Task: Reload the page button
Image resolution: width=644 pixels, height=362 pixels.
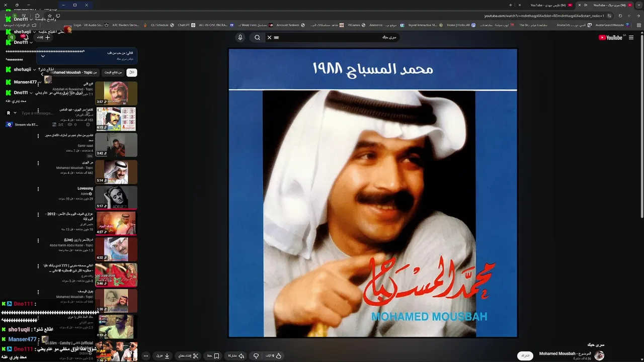Action: pyautogui.click(x=621, y=16)
